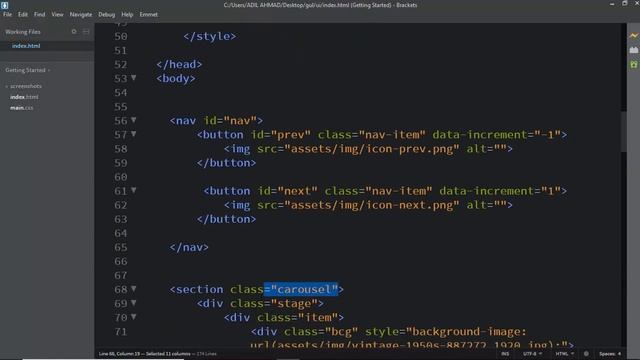The image size is (640, 360).
Task: Collapse the section carousel block at line 68
Action: pos(133,289)
